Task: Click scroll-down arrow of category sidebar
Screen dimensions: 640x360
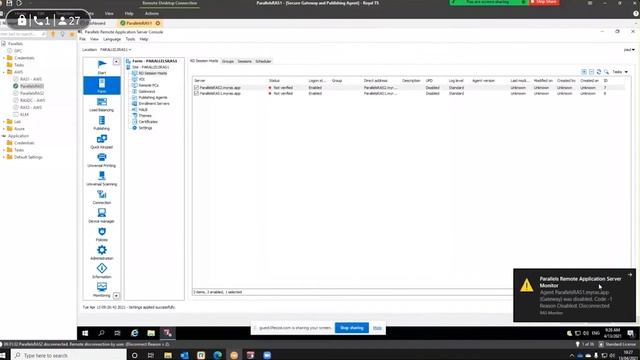Action: (x=116, y=296)
